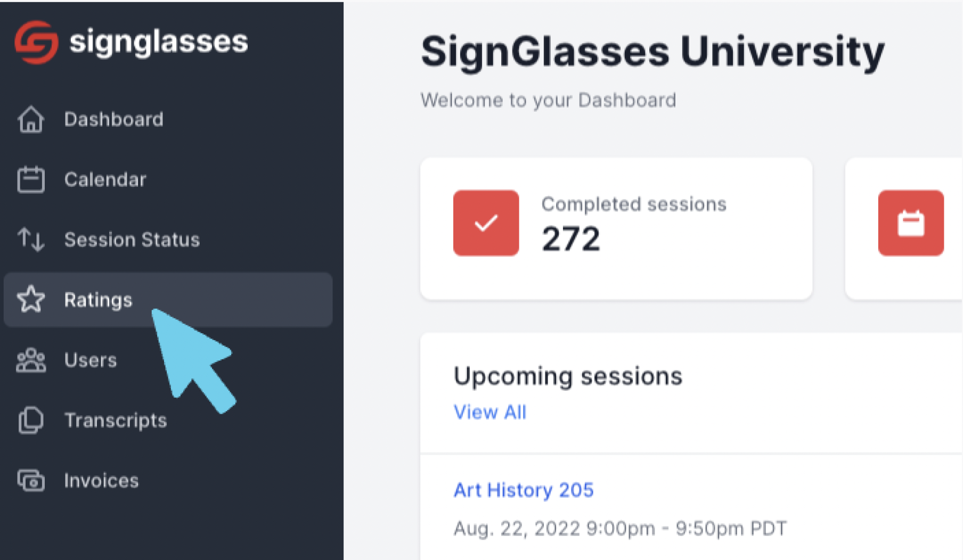Go to Calendar in the sidebar
The height and width of the screenshot is (560, 963).
coord(105,179)
